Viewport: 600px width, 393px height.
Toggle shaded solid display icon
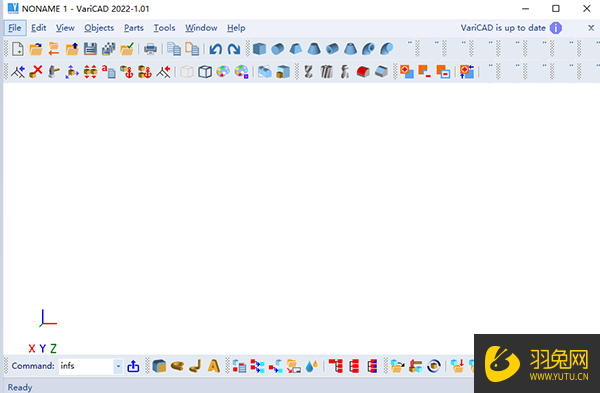187,72
